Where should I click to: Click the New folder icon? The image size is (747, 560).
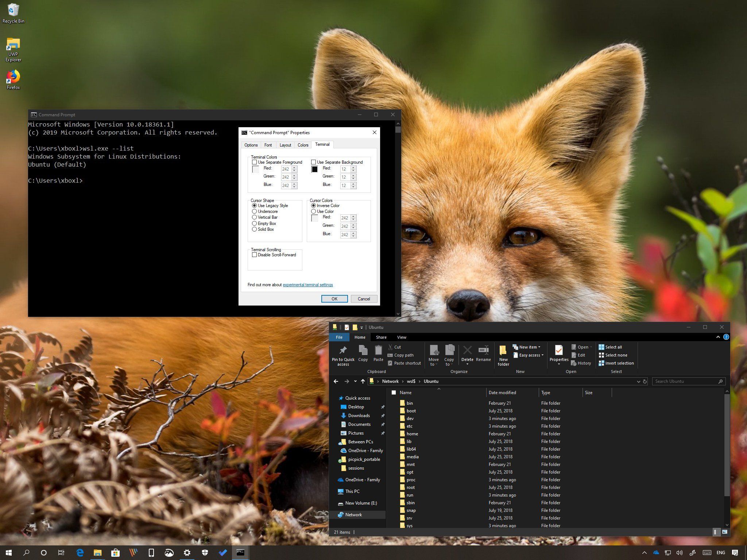[x=503, y=350]
